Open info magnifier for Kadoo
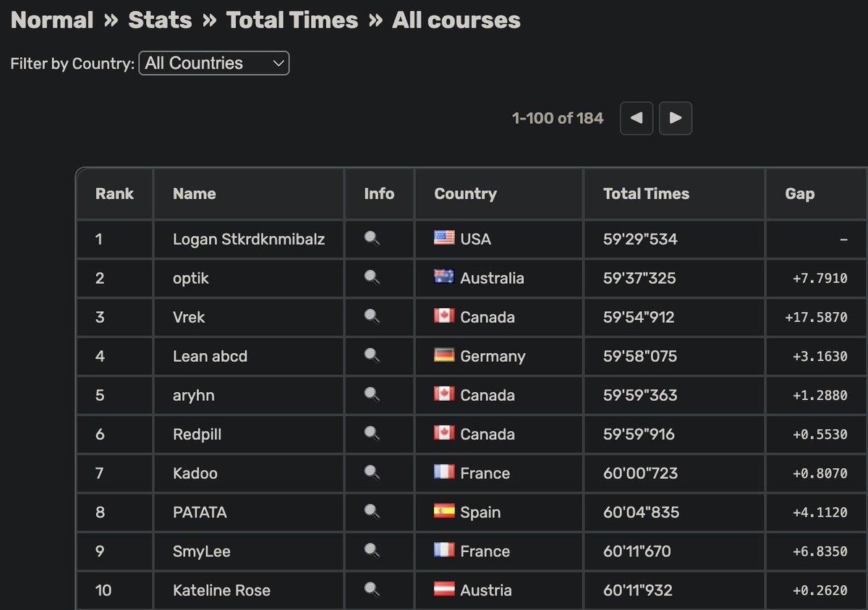The image size is (868, 610). (372, 473)
